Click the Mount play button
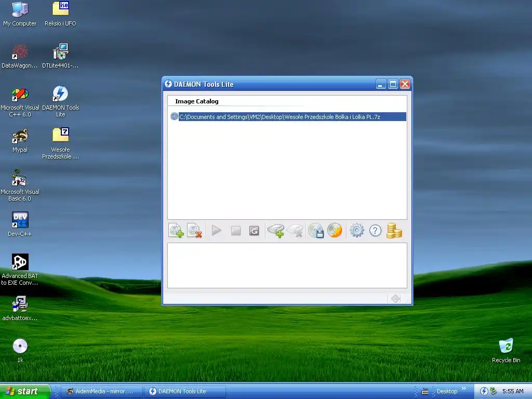Viewport: 532px width, 399px height. coord(217,231)
